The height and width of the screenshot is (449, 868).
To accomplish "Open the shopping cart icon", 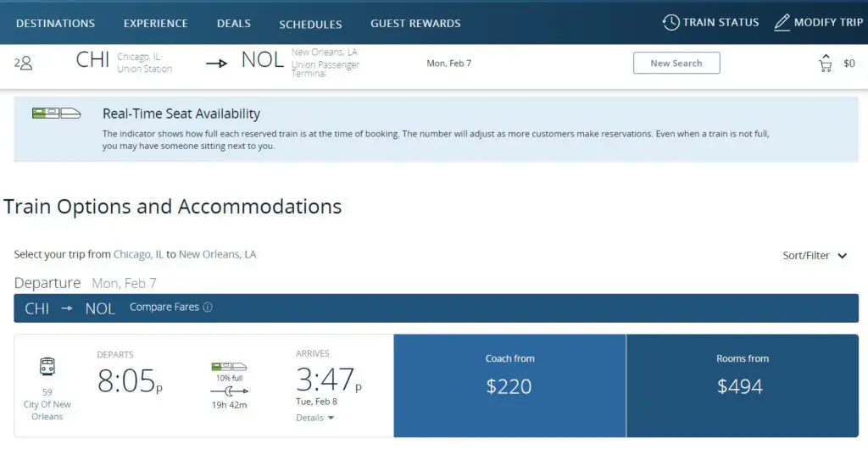I will coord(826,66).
